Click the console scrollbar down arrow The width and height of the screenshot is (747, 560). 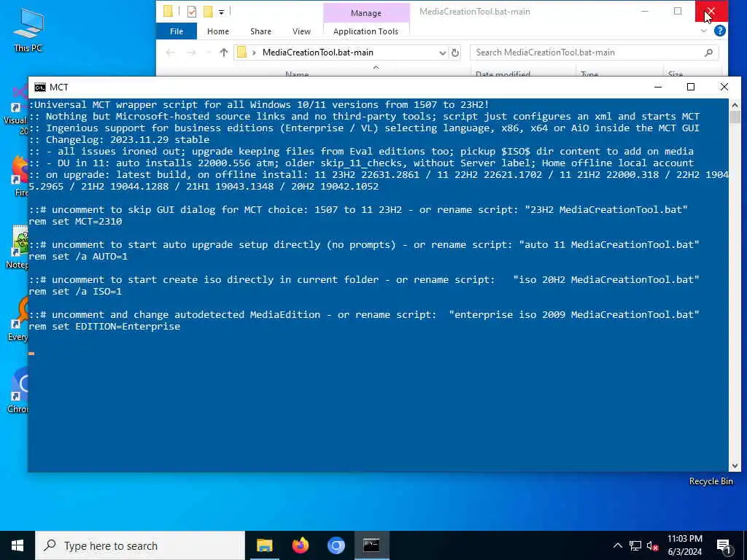tap(735, 466)
